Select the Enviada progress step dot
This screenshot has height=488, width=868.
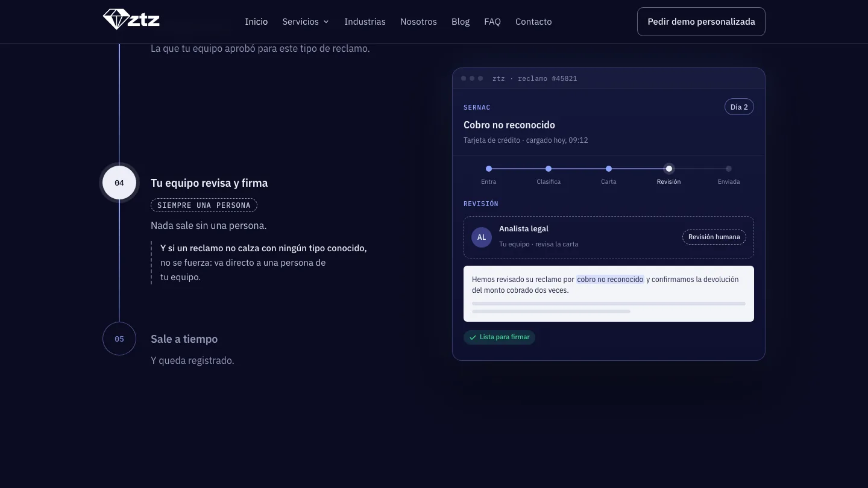coord(729,169)
